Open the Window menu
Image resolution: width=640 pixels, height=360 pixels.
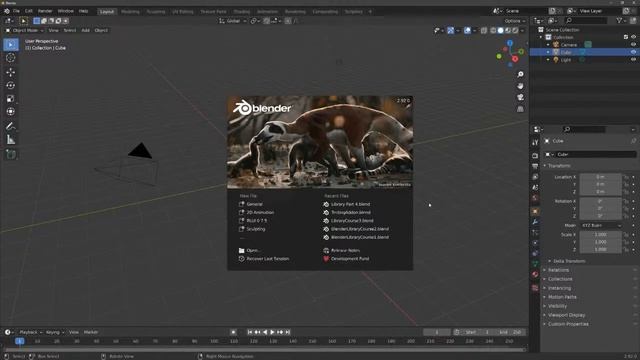(66, 11)
